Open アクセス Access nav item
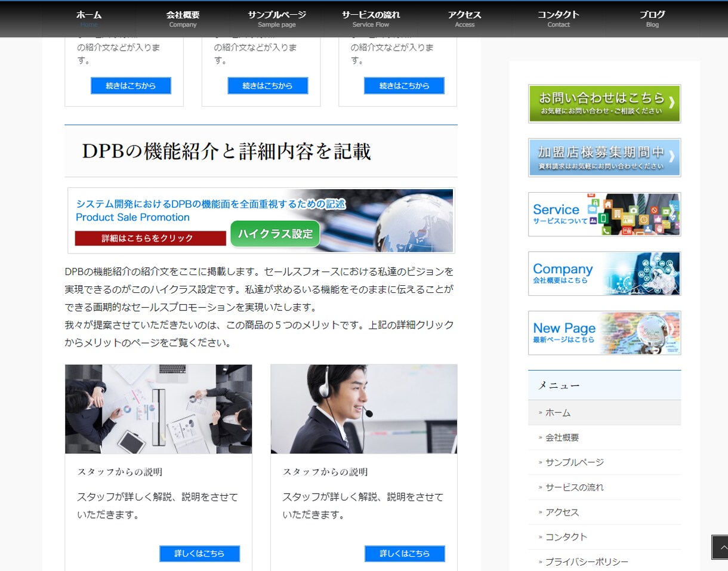 point(465,19)
